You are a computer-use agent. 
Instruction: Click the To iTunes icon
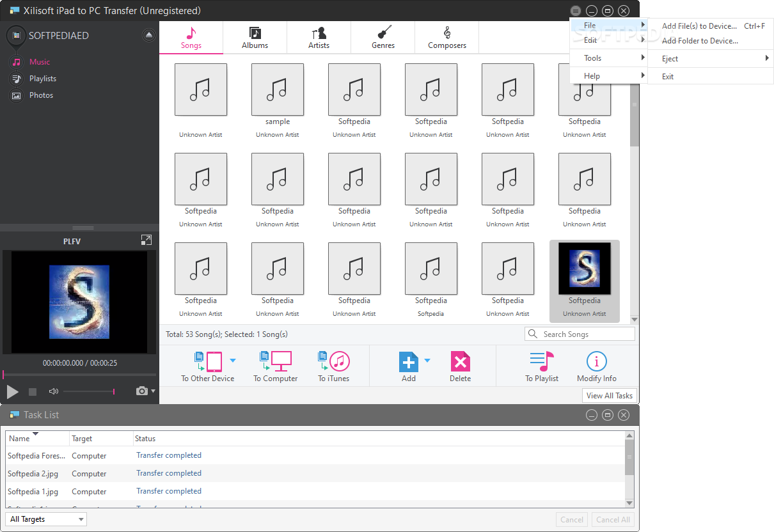tap(334, 362)
